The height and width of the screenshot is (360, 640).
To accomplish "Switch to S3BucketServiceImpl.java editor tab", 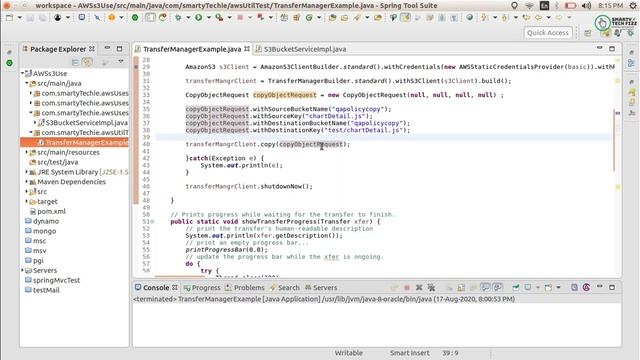I will (x=304, y=49).
